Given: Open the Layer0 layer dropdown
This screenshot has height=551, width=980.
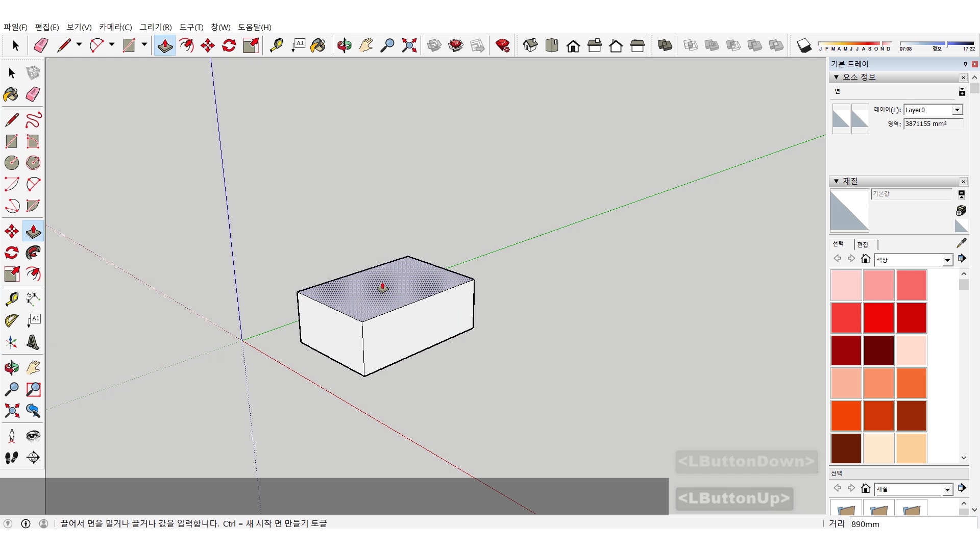Looking at the screenshot, I should (x=957, y=110).
